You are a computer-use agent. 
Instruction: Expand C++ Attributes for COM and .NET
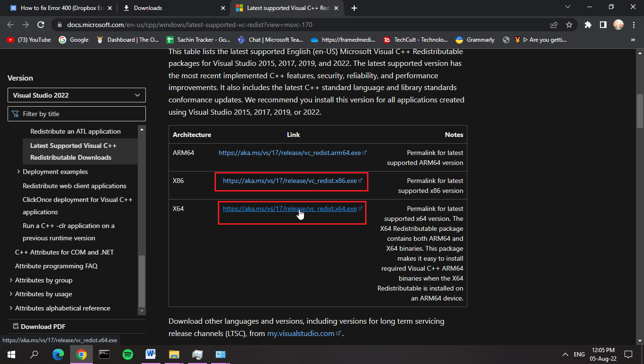64,252
